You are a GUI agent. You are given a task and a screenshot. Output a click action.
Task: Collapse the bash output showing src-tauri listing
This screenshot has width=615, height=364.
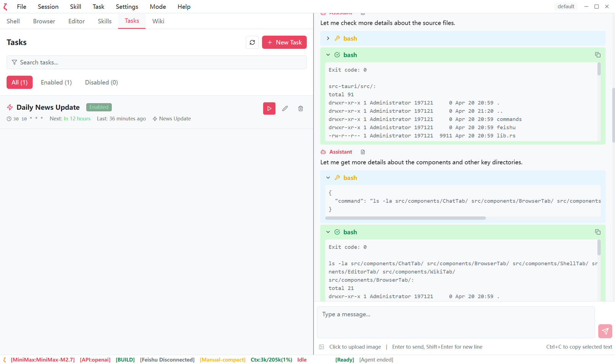pos(328,55)
